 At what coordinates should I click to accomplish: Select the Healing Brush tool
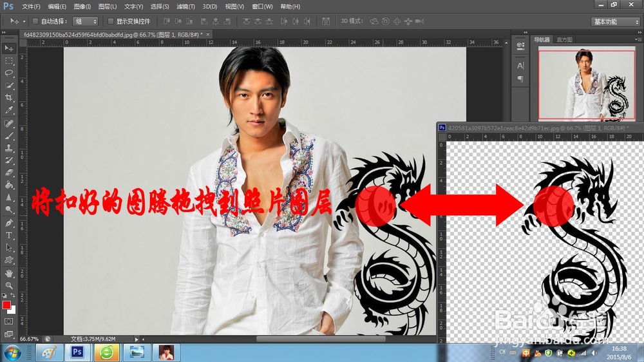[8, 123]
